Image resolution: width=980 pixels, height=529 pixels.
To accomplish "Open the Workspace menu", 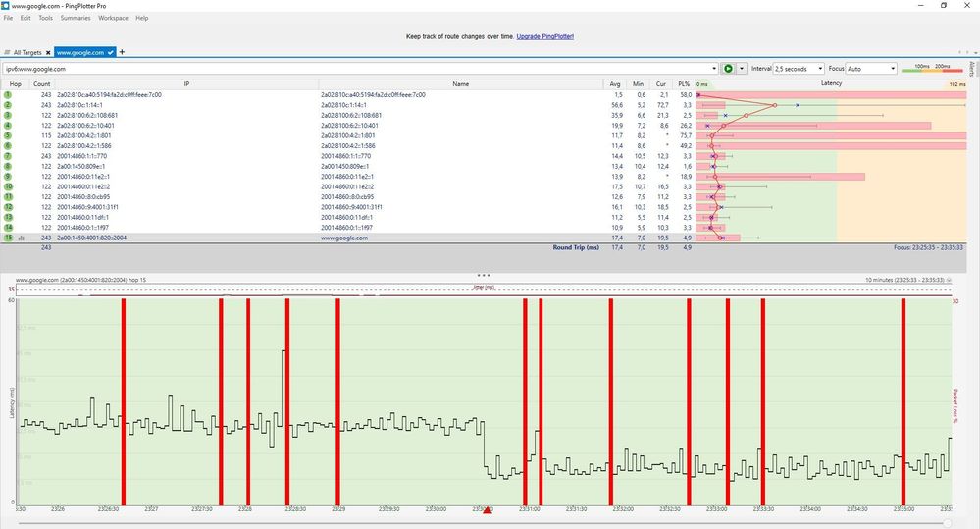I will click(113, 18).
